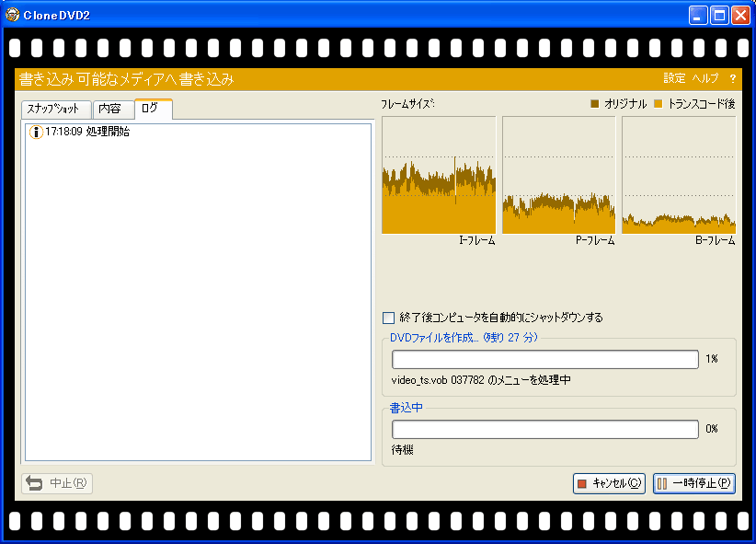This screenshot has height=544, width=756.
Task: Click the 書込中 writing progress bar
Action: [x=545, y=430]
